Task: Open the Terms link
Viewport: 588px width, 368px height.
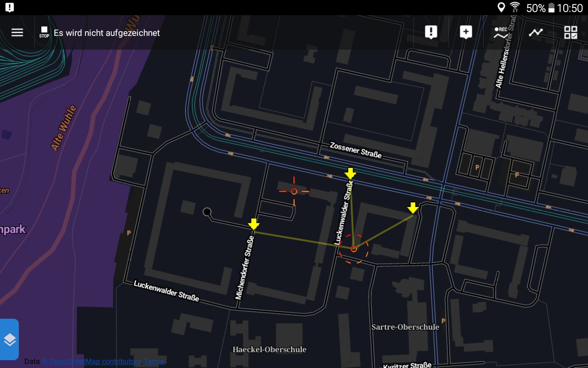Action: (154, 362)
